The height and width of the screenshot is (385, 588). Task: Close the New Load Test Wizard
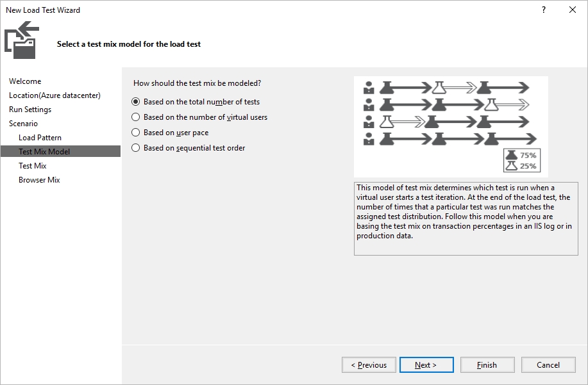coord(572,10)
